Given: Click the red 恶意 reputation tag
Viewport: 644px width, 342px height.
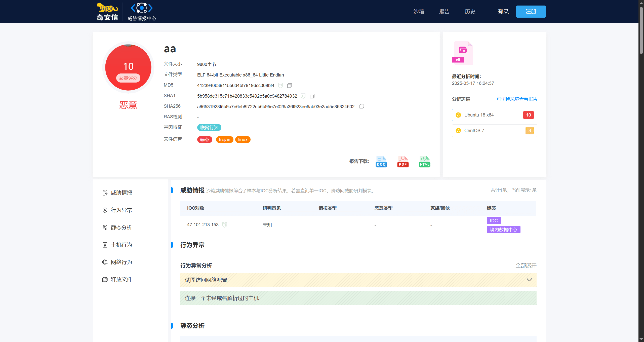Looking at the screenshot, I should pos(205,140).
